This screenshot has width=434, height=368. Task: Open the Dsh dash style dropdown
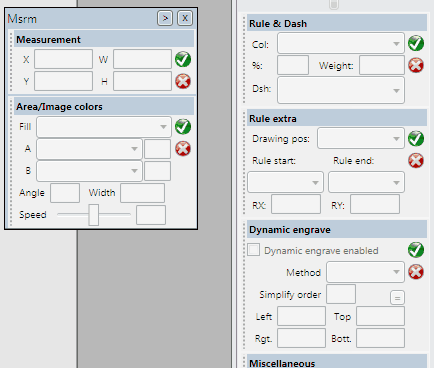point(341,90)
